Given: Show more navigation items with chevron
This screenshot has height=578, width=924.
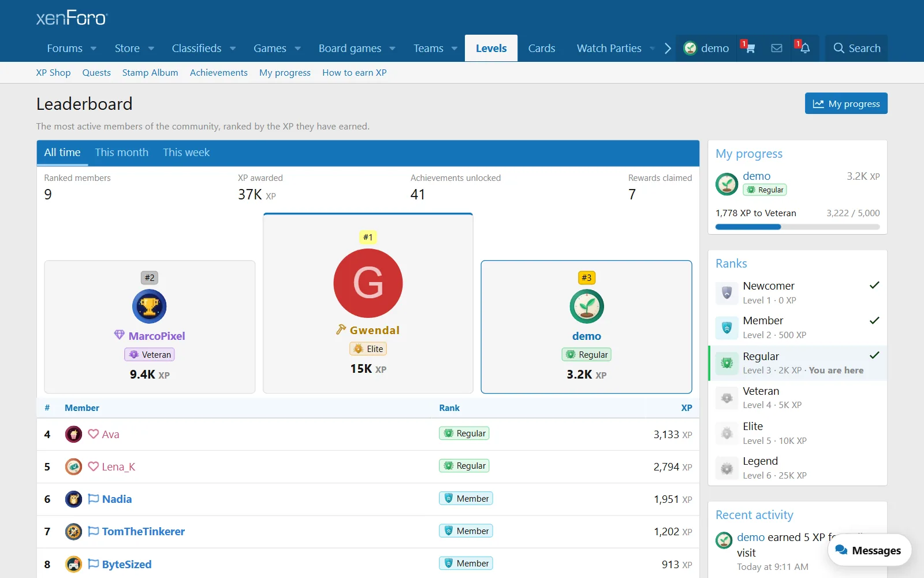Looking at the screenshot, I should click(668, 49).
